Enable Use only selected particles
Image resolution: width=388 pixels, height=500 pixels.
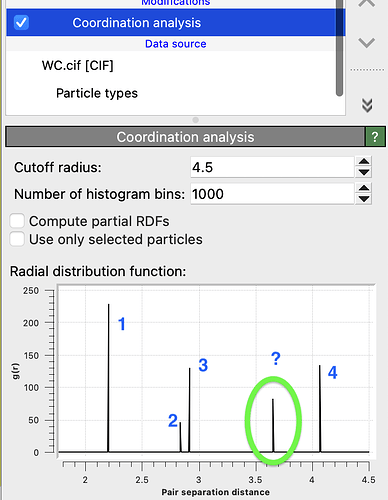tap(17, 239)
